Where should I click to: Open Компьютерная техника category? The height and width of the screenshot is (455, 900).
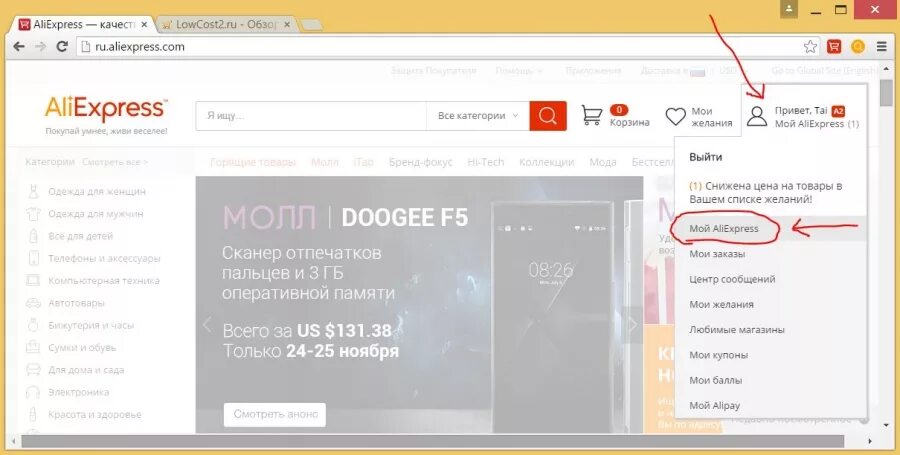(x=103, y=281)
